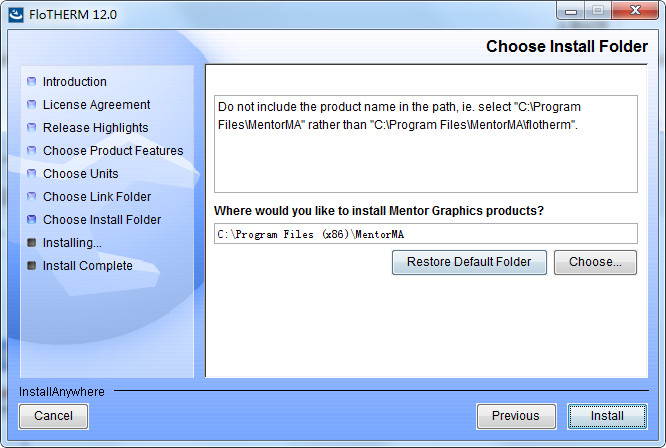Click the Choose Install Folder heading

tap(565, 47)
